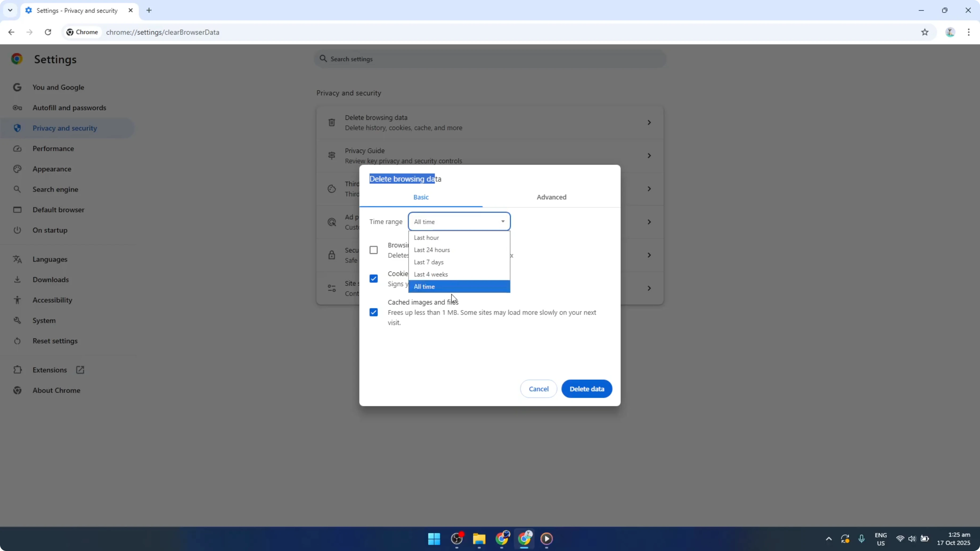
Task: Click the Languages translate icon
Action: [17, 259]
